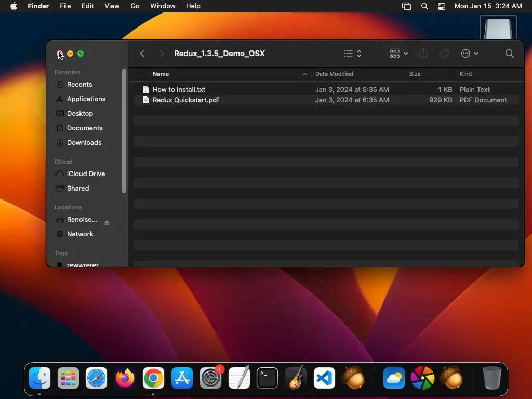This screenshot has width=532, height=399.
Task: Open the cloud weather app in Dock
Action: (x=394, y=378)
